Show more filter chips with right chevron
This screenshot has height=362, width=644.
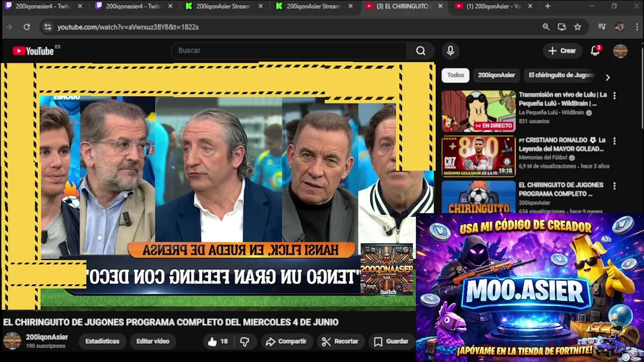click(x=607, y=77)
